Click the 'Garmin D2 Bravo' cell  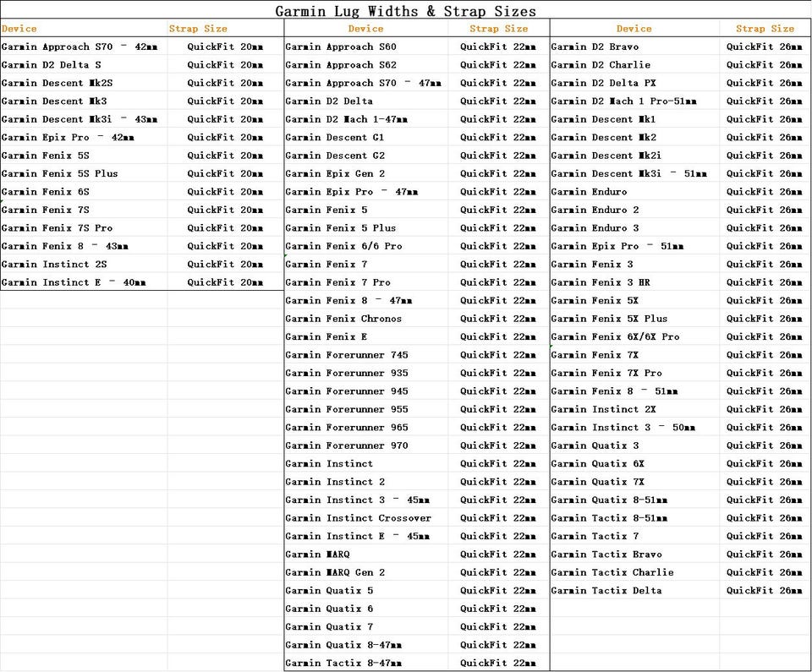pyautogui.click(x=634, y=46)
